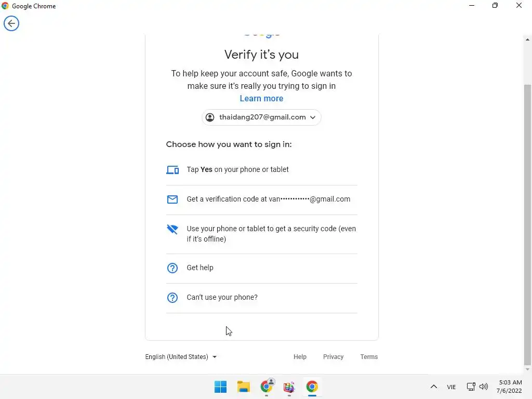532x399 pixels.
Task: Open the English (United States) language dropdown
Action: coord(181,357)
